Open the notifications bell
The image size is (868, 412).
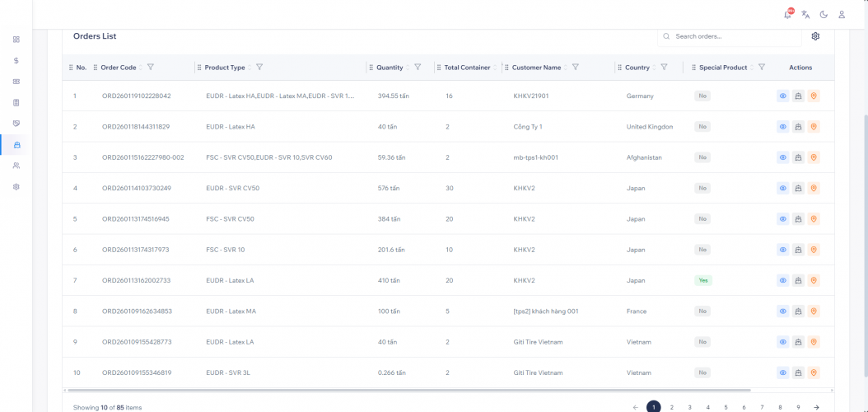coord(787,15)
